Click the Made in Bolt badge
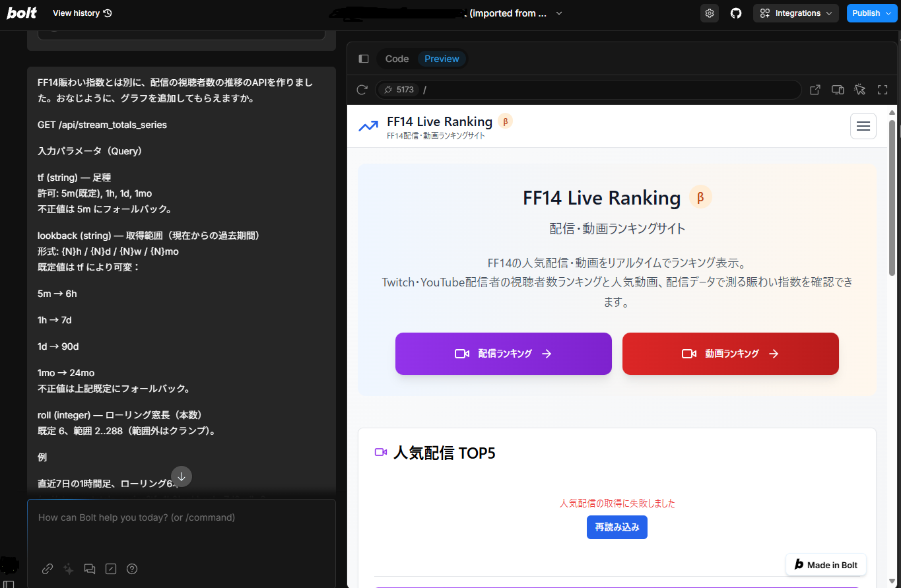Image resolution: width=901 pixels, height=588 pixels. [x=826, y=565]
